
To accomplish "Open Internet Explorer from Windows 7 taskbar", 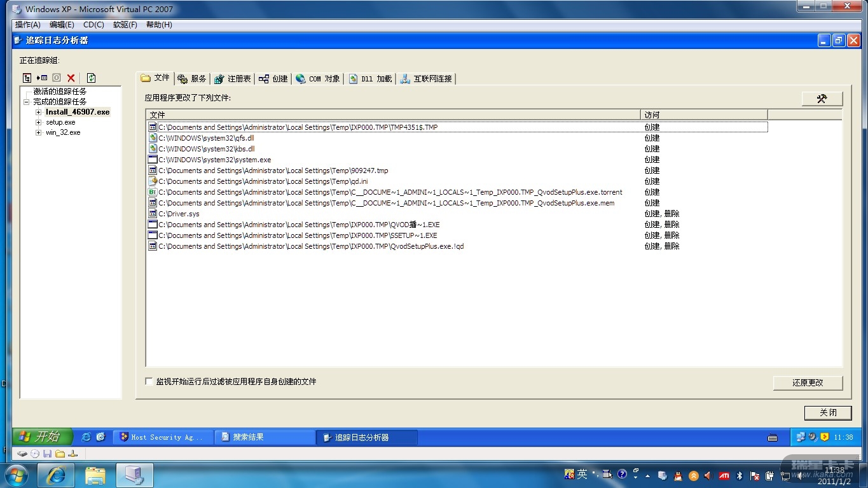I will 56,475.
